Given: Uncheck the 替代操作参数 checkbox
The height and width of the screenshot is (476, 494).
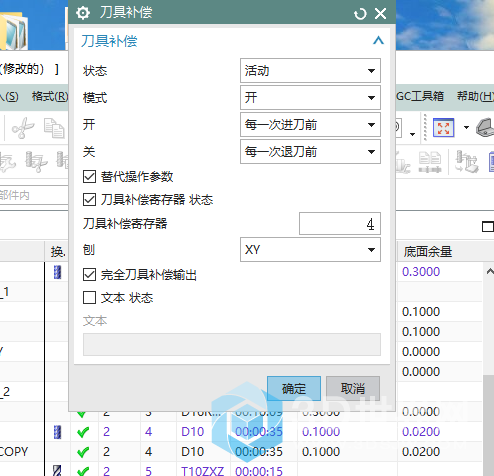Looking at the screenshot, I should (89, 177).
